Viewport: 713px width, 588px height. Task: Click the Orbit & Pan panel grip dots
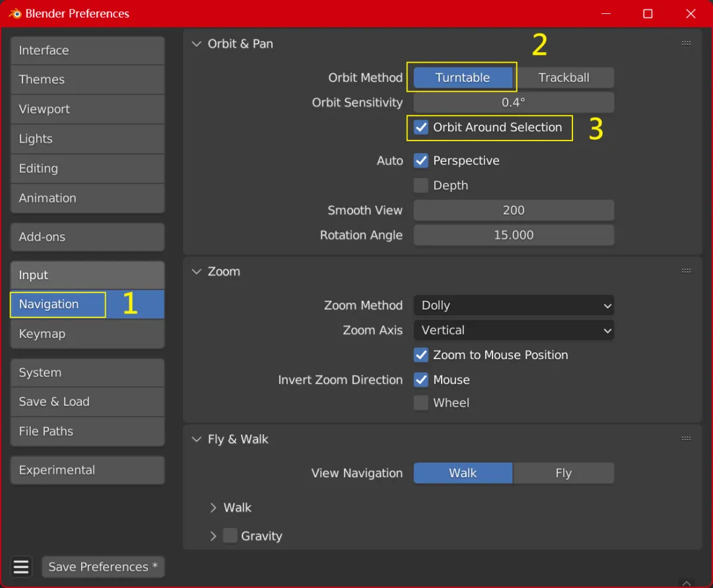click(686, 43)
